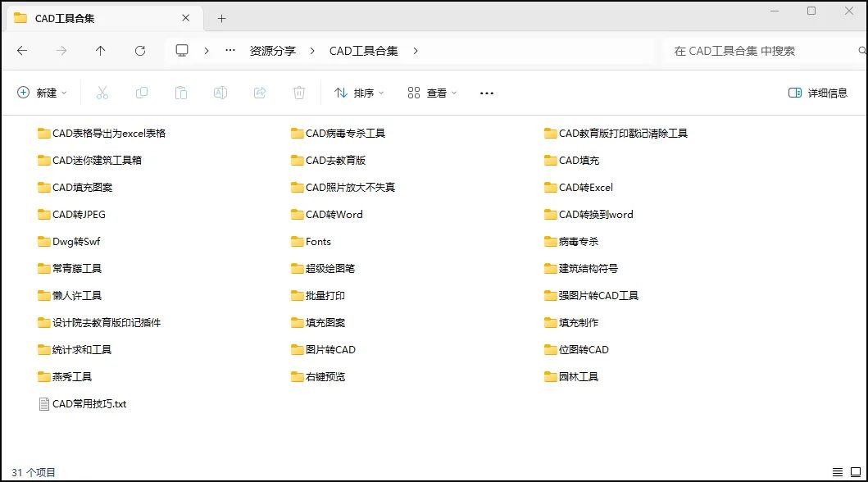Show hidden breadcrumb path via ellipsis

[x=230, y=51]
